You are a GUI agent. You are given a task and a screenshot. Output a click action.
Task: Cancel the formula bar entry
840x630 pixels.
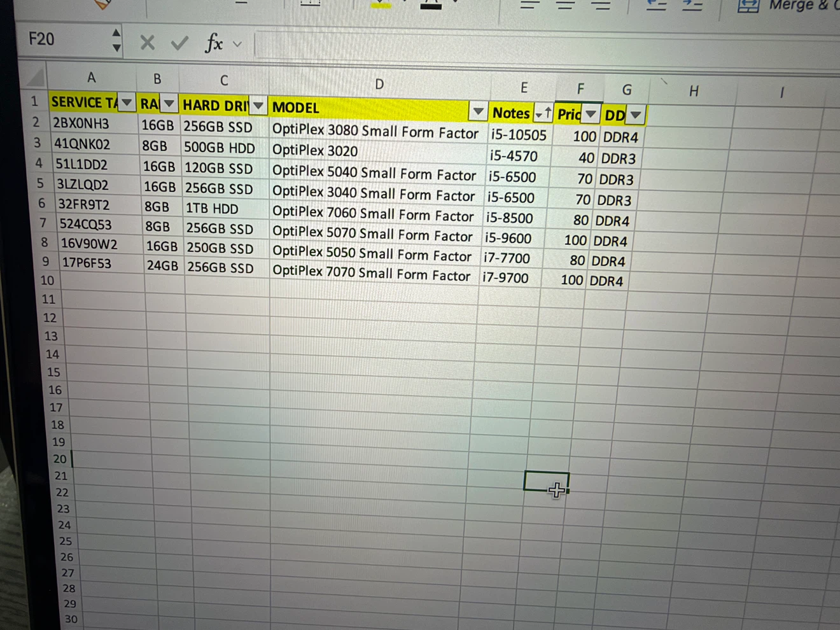(x=147, y=43)
